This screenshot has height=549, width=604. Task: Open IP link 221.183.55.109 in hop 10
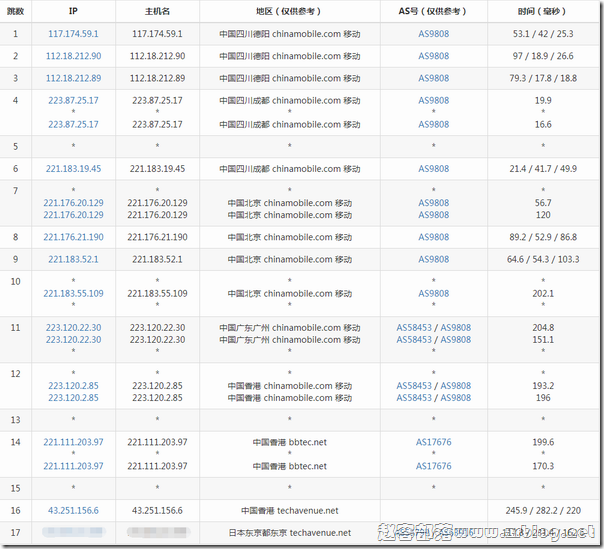[x=73, y=294]
